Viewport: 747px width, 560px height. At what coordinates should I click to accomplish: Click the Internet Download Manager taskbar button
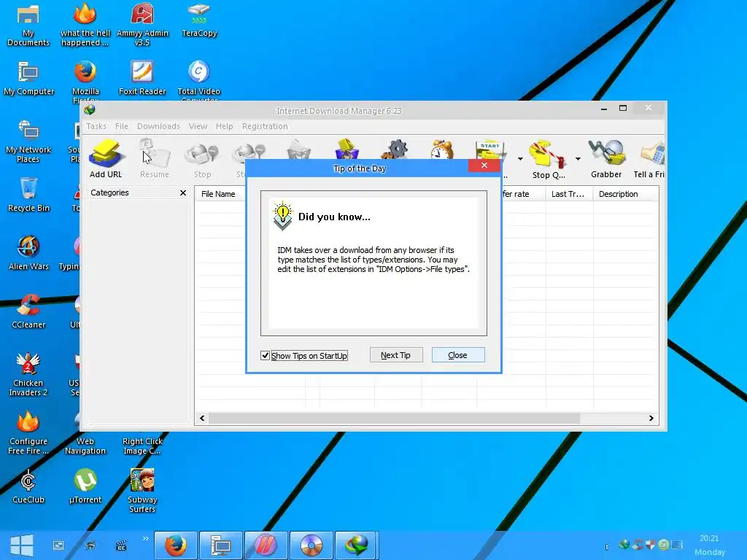pyautogui.click(x=357, y=545)
